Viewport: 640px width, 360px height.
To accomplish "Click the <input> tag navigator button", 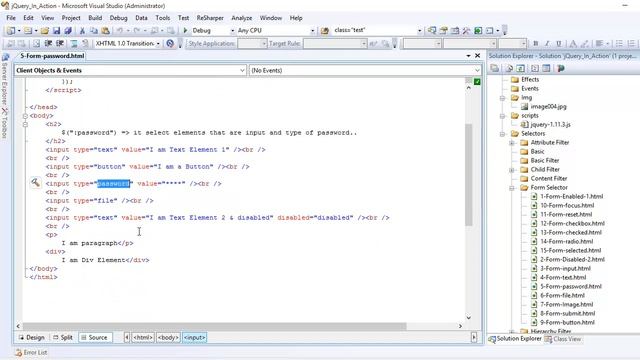I will (x=194, y=338).
